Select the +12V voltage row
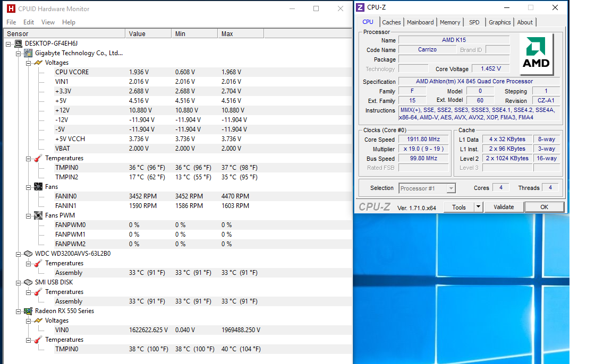 click(x=203, y=110)
